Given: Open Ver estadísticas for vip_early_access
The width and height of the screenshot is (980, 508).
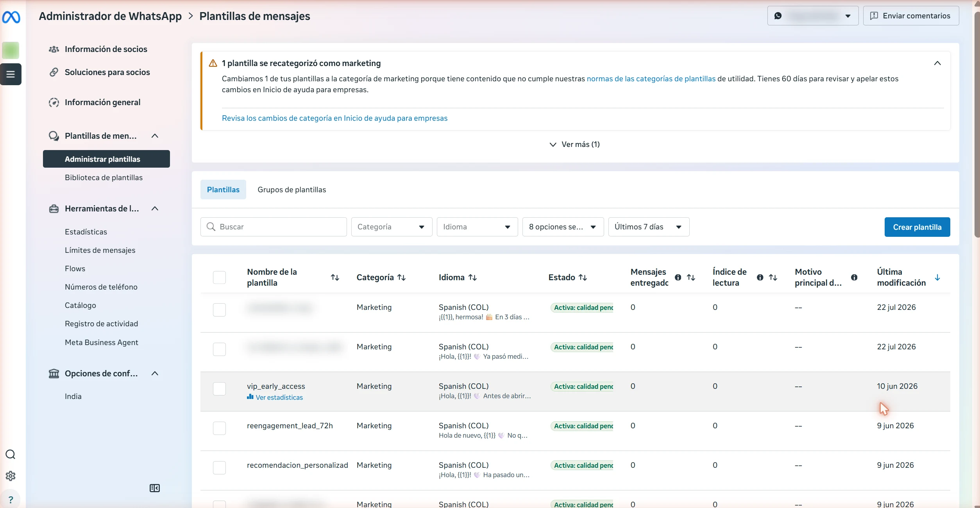Looking at the screenshot, I should [275, 397].
